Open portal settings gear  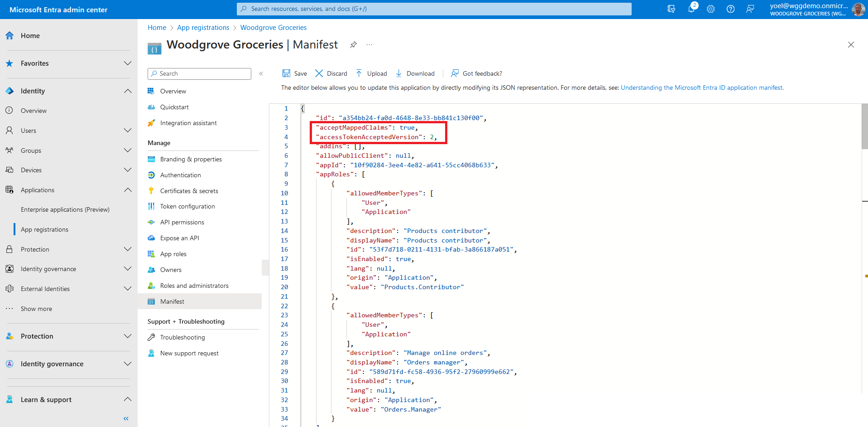click(x=710, y=9)
